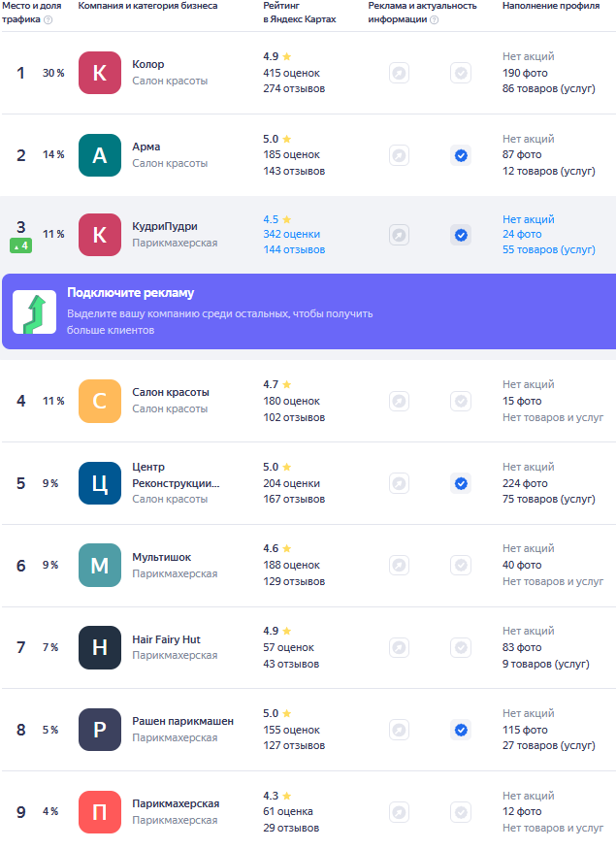Click the advertising icon in КудриПудри row
The height and width of the screenshot is (849, 616).
(399, 235)
